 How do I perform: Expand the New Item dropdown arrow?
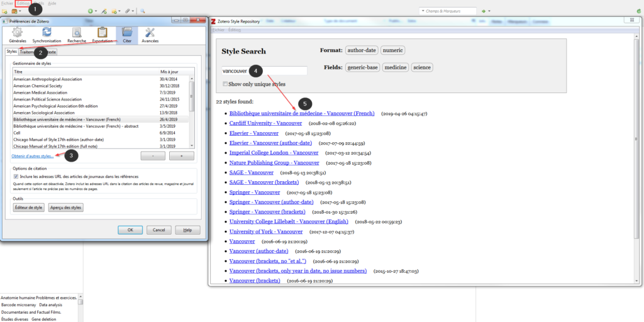pyautogui.click(x=96, y=11)
